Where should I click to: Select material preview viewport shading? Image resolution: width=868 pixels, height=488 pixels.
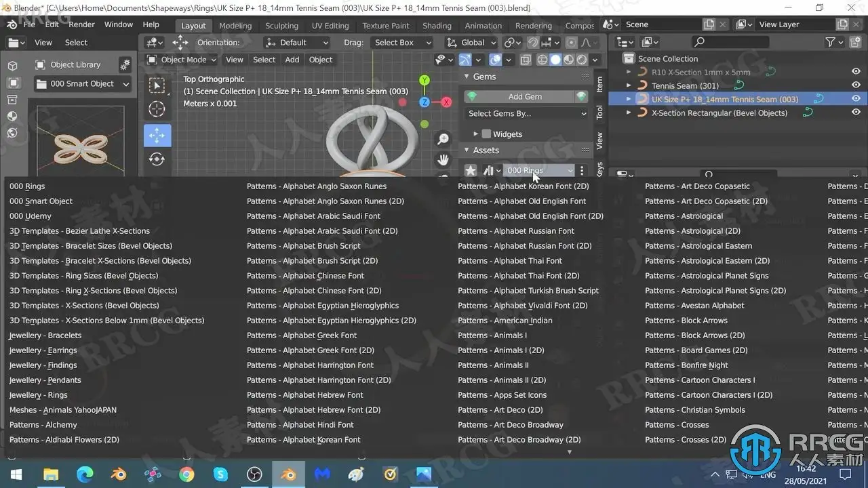[568, 60]
